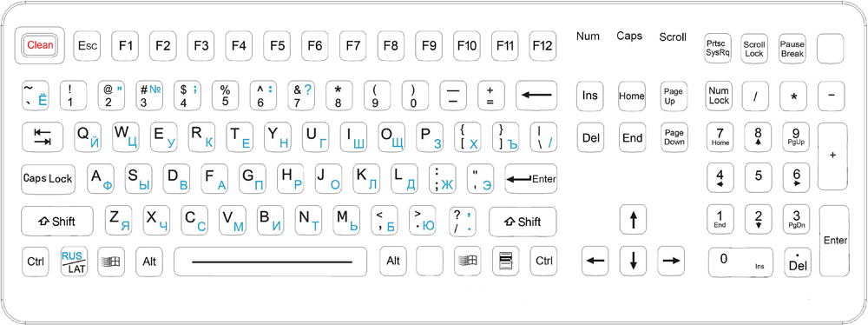Click the F5 function key

pyautogui.click(x=277, y=45)
